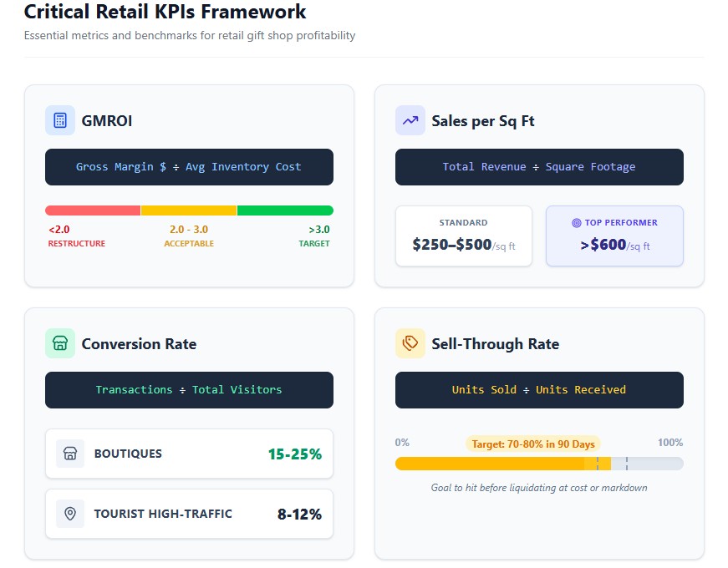The width and height of the screenshot is (728, 568).
Task: Click the >3.0 threshold value
Action: point(319,229)
